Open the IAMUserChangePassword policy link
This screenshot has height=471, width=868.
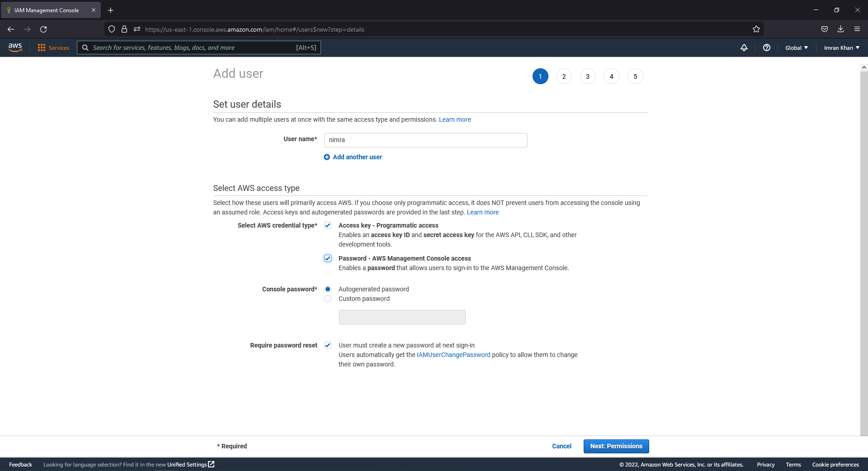click(453, 355)
